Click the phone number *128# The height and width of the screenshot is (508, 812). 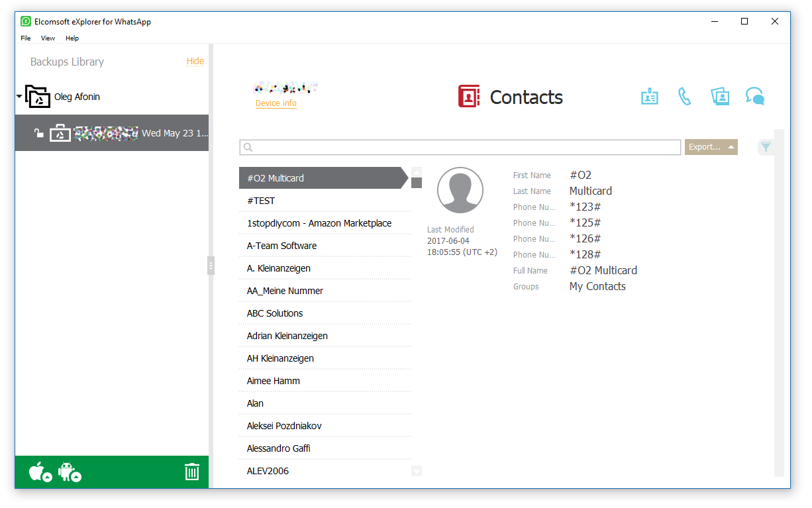click(x=585, y=254)
